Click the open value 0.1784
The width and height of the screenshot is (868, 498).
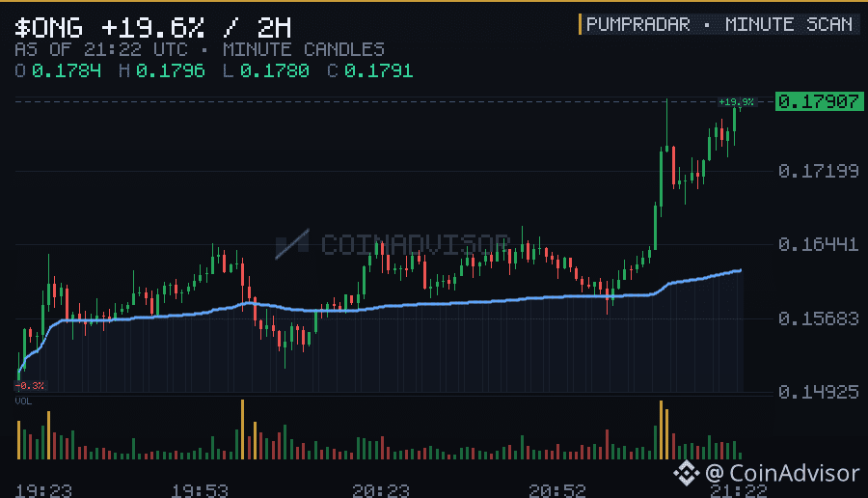coord(67,70)
